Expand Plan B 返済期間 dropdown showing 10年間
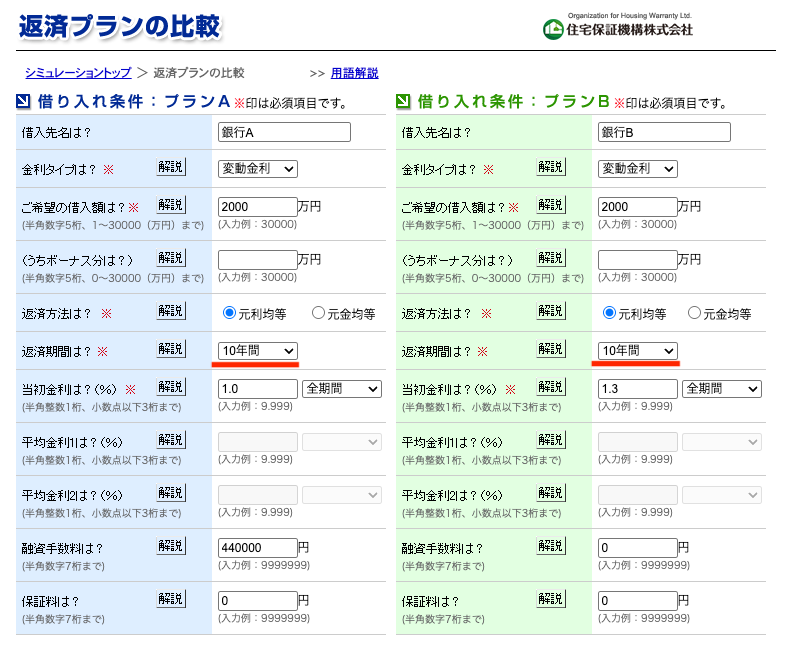The height and width of the screenshot is (657, 788). pyautogui.click(x=638, y=351)
